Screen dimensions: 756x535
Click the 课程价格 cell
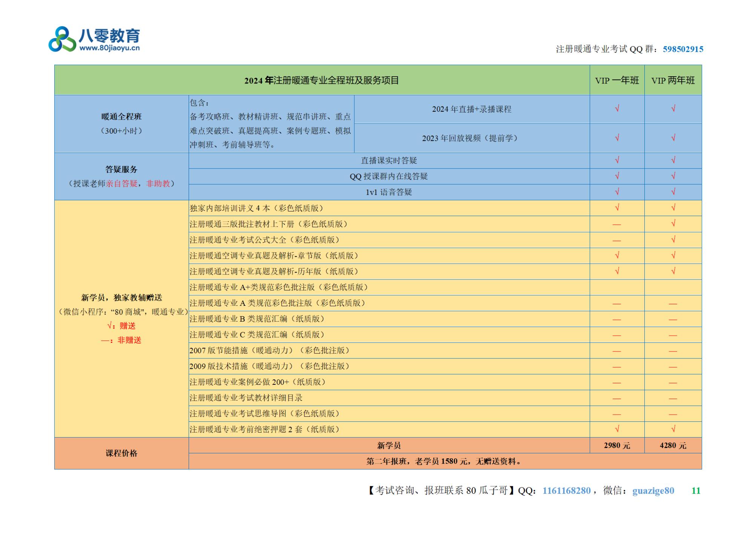tap(121, 453)
